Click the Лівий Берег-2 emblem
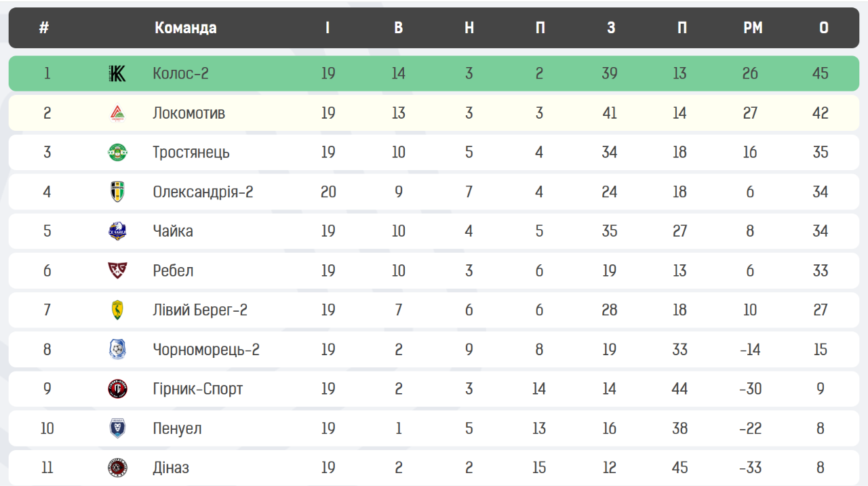 pos(117,310)
